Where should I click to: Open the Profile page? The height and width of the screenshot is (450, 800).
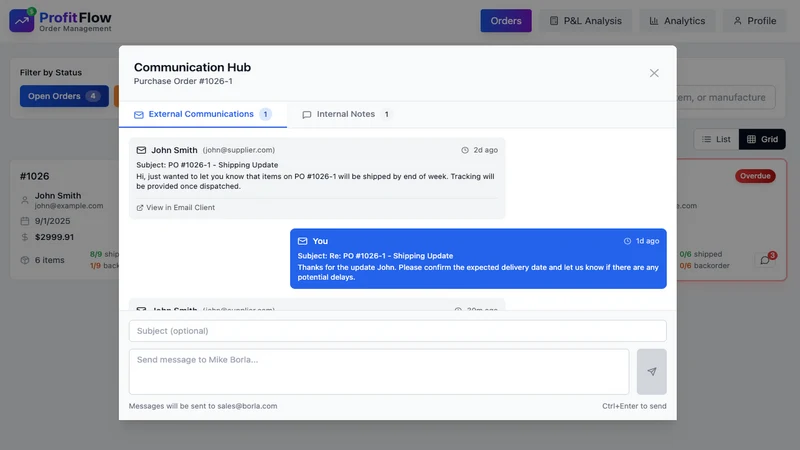(x=755, y=21)
